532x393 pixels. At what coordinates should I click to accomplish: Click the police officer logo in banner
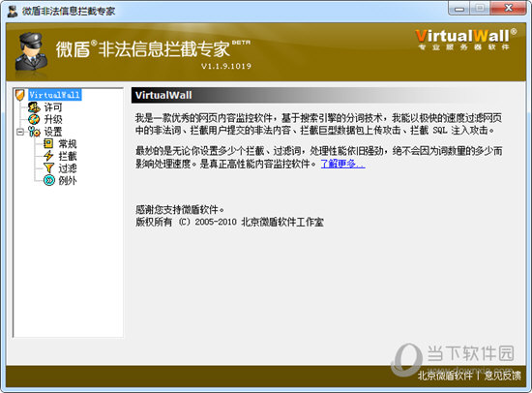click(31, 52)
